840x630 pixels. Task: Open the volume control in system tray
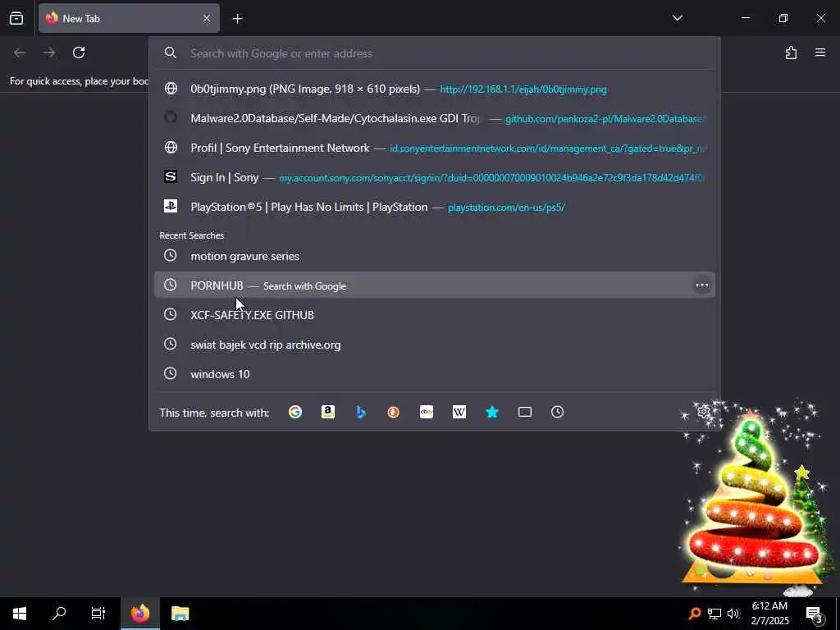[733, 614]
